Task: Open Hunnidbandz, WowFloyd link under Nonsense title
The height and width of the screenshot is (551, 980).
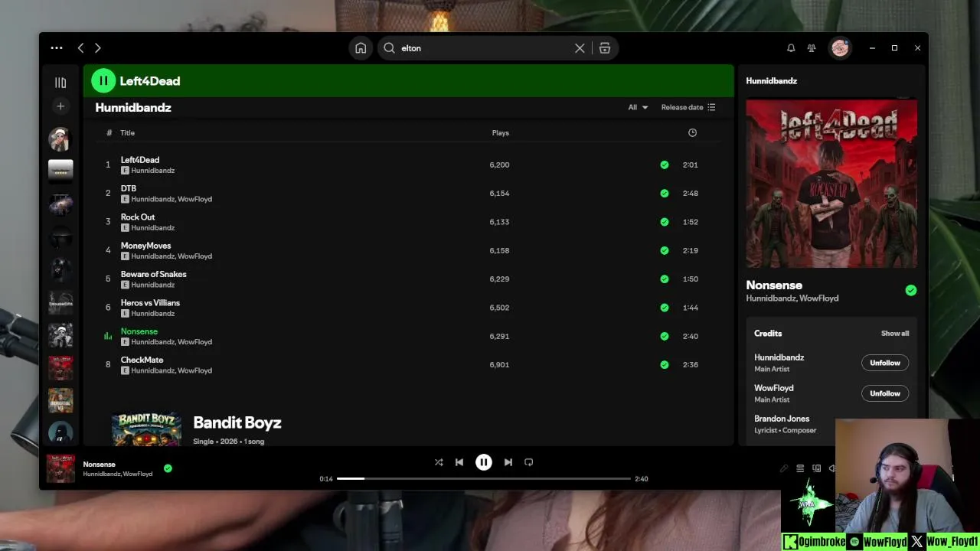Action: click(x=792, y=298)
